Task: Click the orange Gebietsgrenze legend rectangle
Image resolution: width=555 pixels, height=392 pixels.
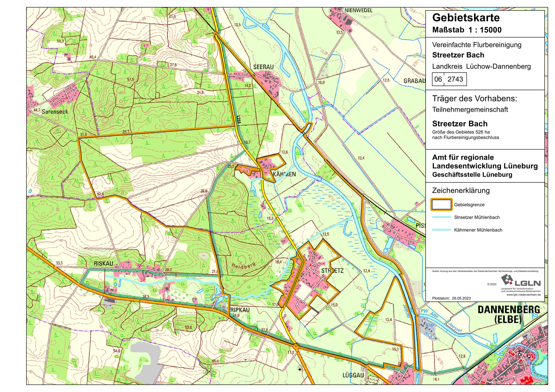Action: click(441, 205)
